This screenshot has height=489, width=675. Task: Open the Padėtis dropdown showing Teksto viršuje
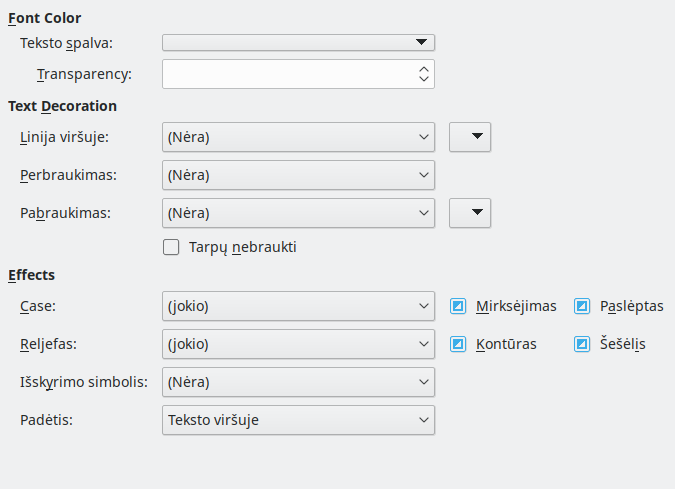click(298, 420)
